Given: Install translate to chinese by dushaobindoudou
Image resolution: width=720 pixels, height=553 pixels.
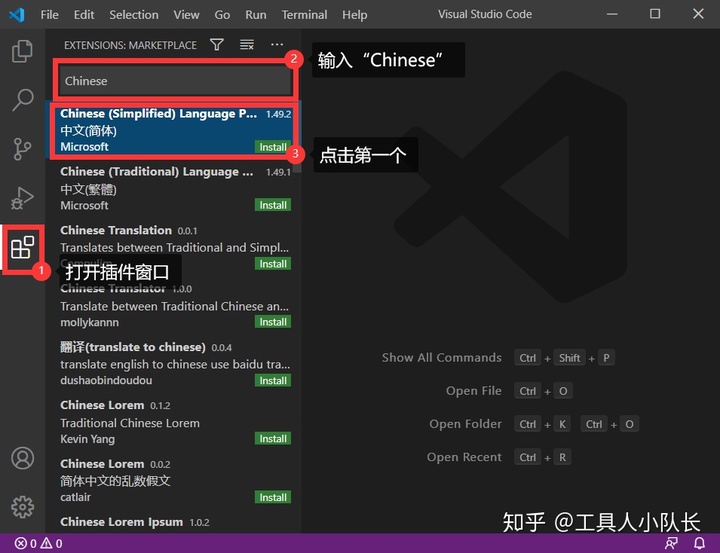Looking at the screenshot, I should [x=273, y=380].
